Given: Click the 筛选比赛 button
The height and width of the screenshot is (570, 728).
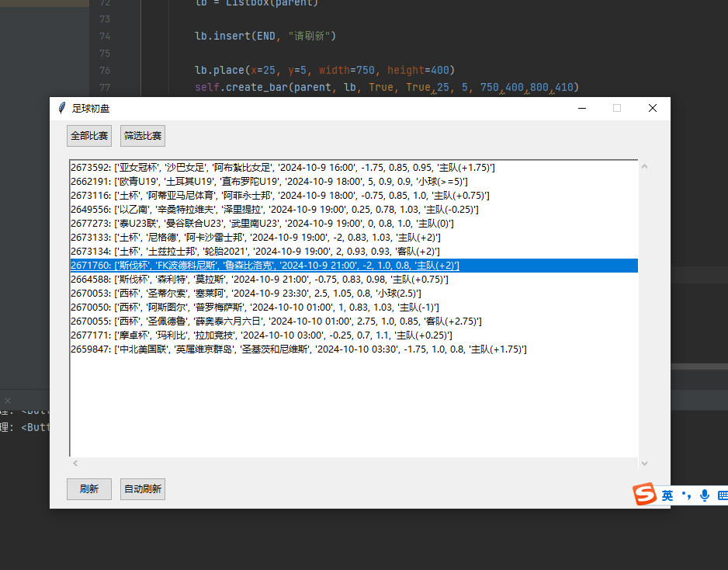Looking at the screenshot, I should 143,136.
